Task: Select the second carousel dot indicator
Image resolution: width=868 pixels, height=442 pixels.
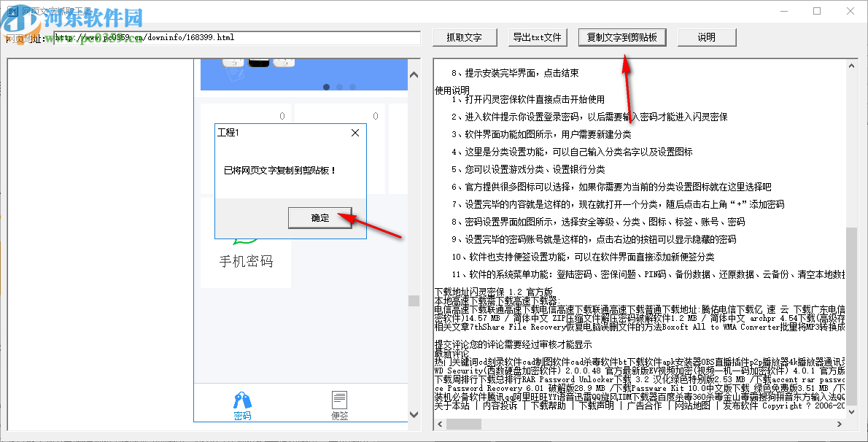Action: (338, 87)
